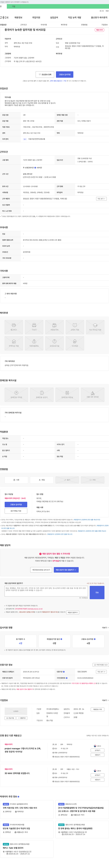
Task: Open 개인정보보호법 상세 보기
Action: pos(41,570)
